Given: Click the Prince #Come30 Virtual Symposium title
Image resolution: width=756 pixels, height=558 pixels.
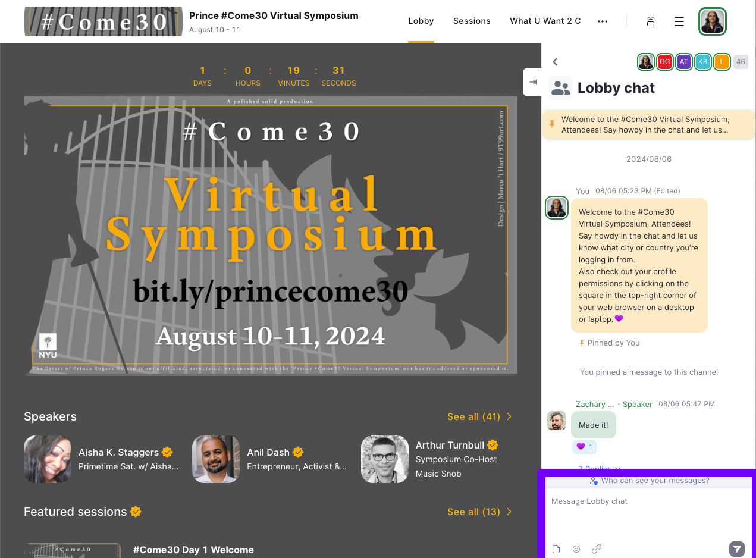Looking at the screenshot, I should click(274, 15).
